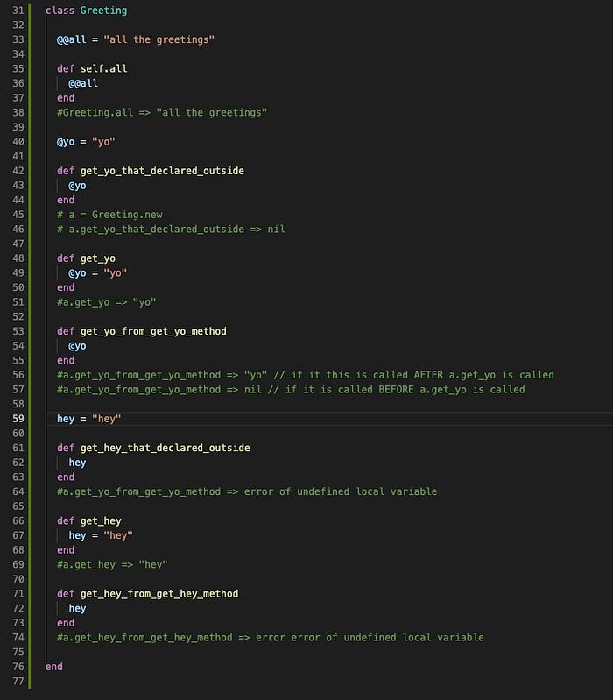Click the comment #a.get_hey => "hey"

click(112, 565)
